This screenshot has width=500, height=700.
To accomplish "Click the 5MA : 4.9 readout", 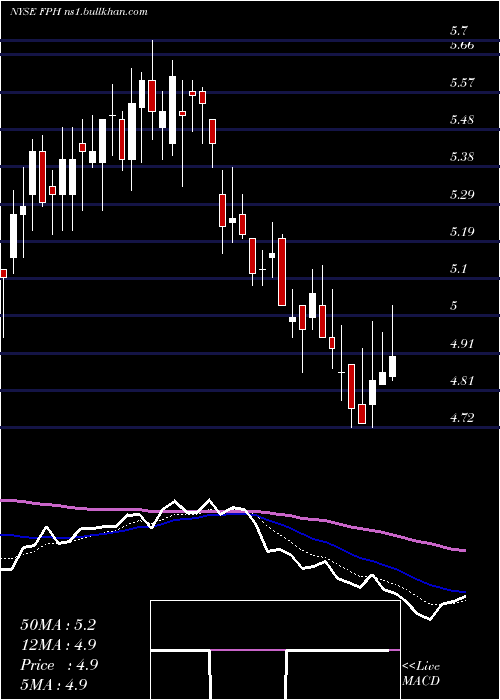I will coord(54,684).
